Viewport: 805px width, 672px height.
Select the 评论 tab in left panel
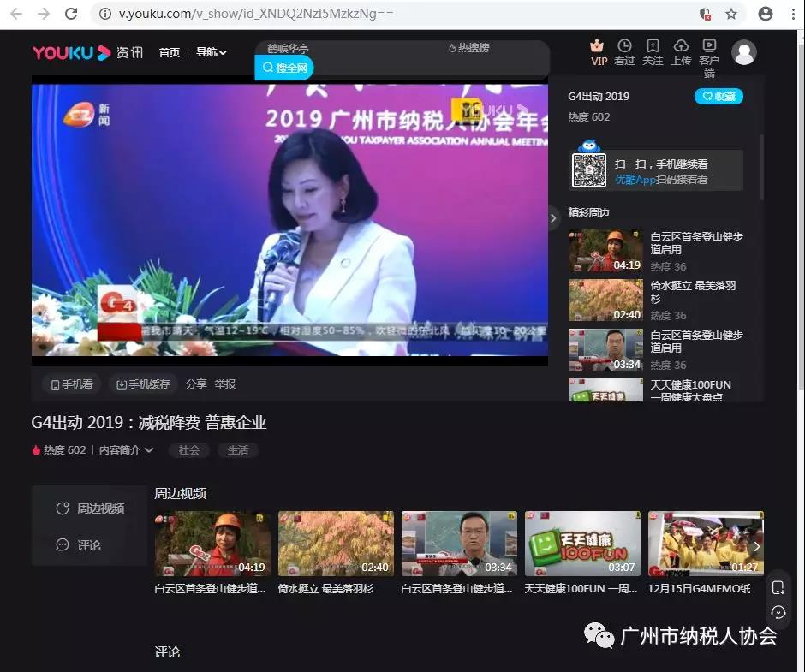(79, 545)
